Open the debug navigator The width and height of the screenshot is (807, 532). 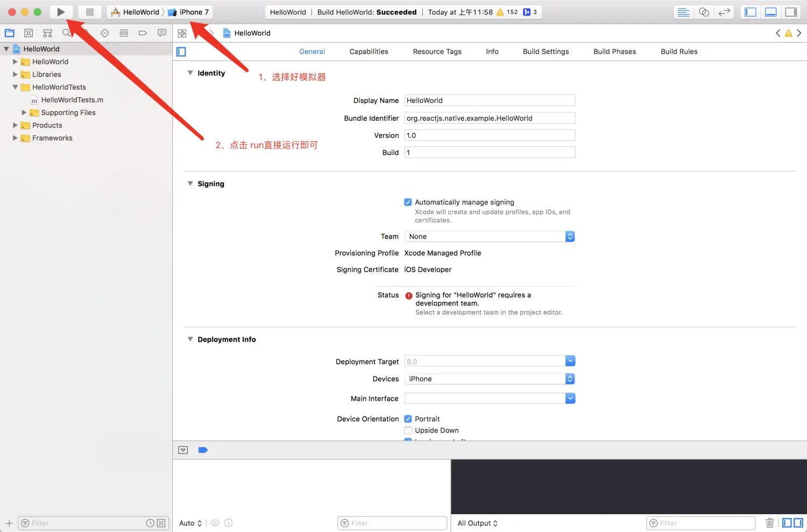(x=124, y=33)
